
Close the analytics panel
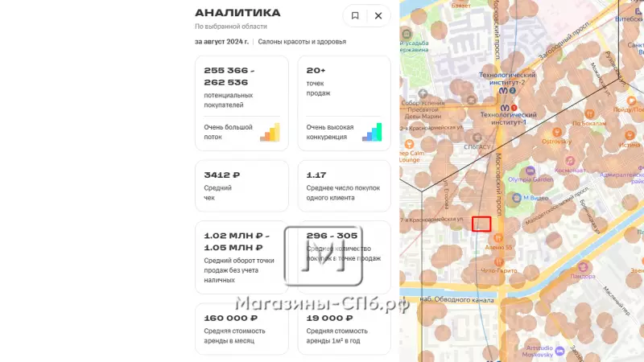[x=378, y=15]
